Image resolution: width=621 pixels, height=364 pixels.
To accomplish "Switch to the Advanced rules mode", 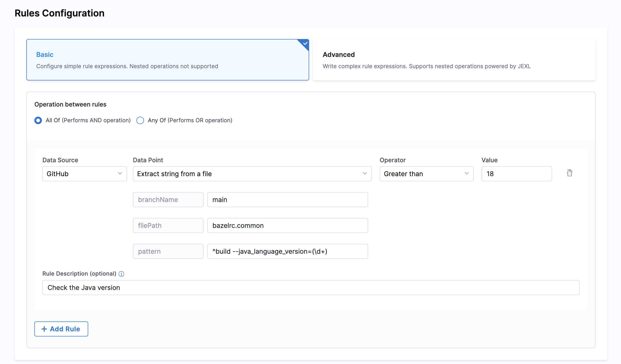I will coord(454,60).
